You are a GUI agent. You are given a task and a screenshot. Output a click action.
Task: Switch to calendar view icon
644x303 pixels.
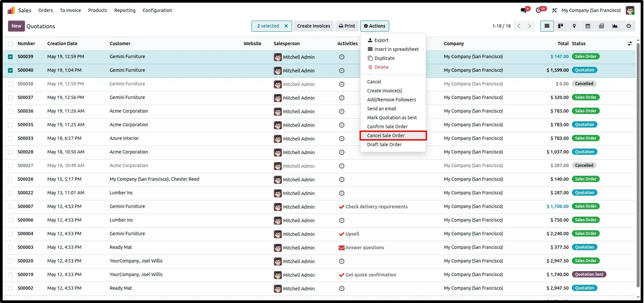pyautogui.click(x=588, y=26)
